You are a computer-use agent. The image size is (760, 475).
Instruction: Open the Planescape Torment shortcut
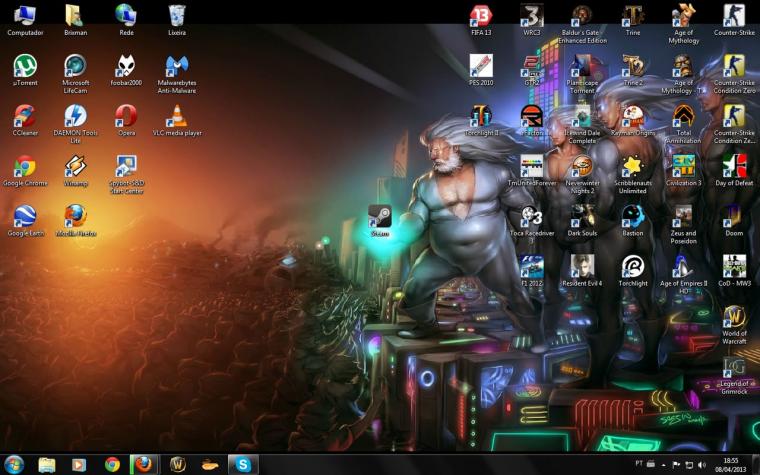click(582, 74)
